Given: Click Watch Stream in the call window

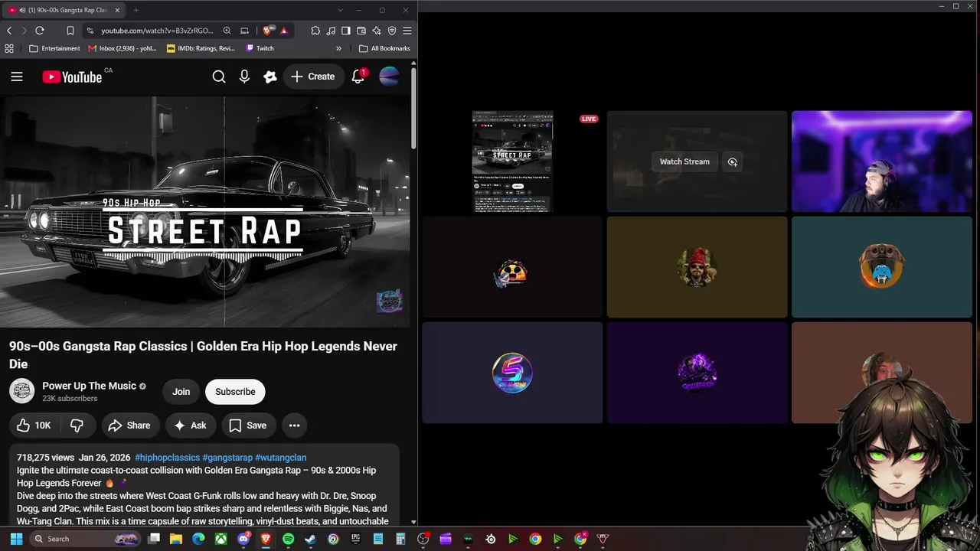Looking at the screenshot, I should [684, 161].
